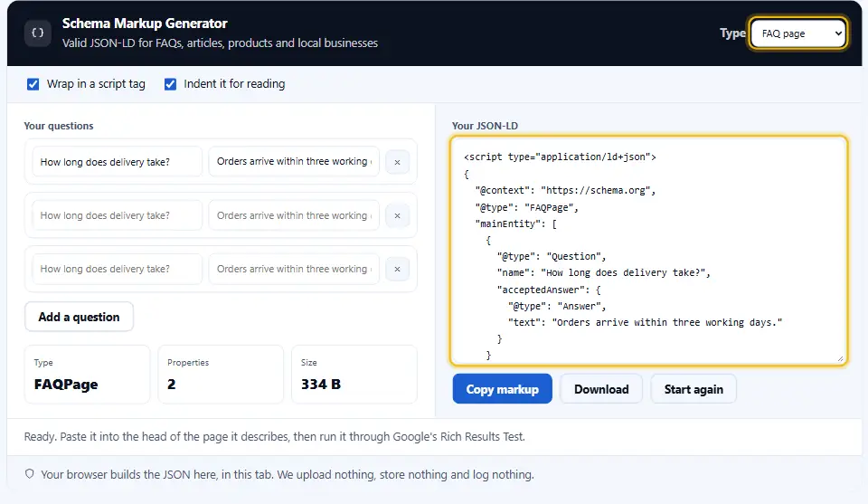The height and width of the screenshot is (504, 868).
Task: Click the third row's answer input field
Action: [x=294, y=269]
